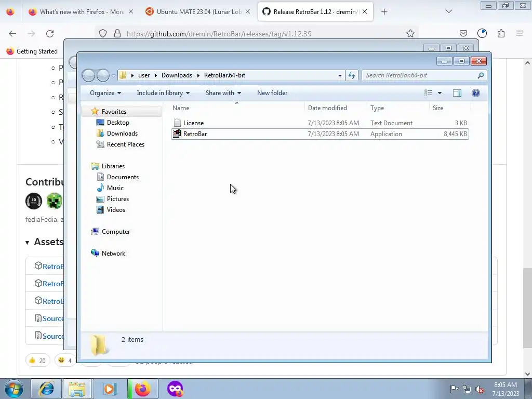Viewport: 532px width, 399px height.
Task: Open the Organize dropdown menu
Action: click(105, 93)
